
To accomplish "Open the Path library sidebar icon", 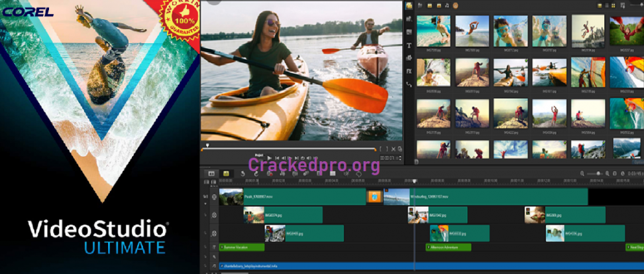I will [409, 84].
